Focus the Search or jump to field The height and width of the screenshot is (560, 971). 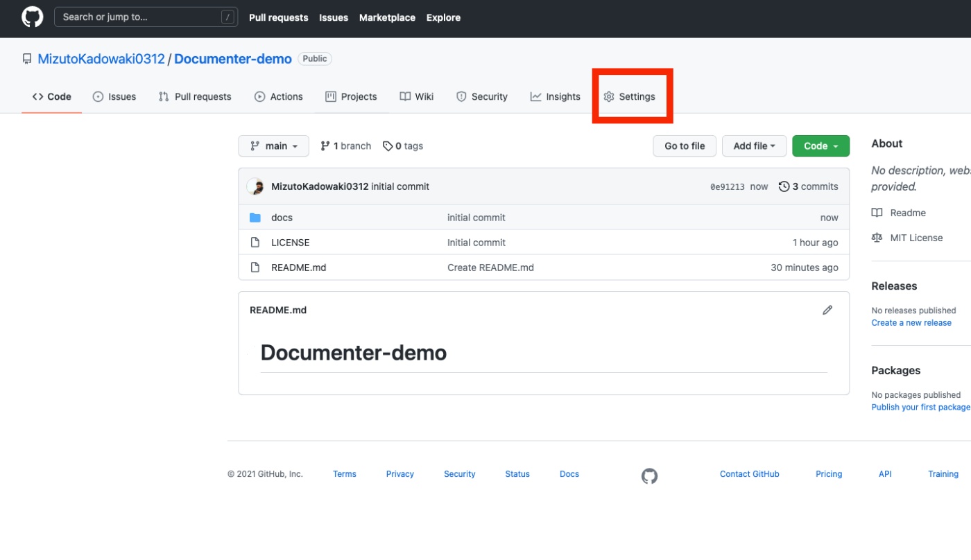(146, 17)
